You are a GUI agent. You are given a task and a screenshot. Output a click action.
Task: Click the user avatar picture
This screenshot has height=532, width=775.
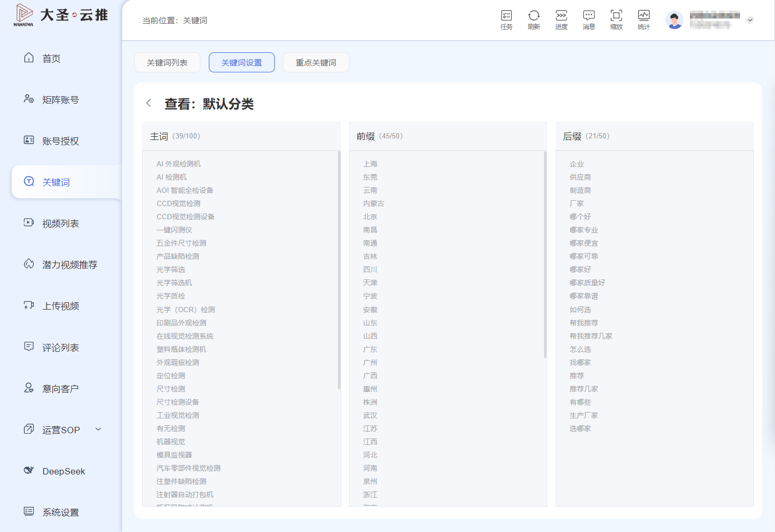tap(675, 20)
